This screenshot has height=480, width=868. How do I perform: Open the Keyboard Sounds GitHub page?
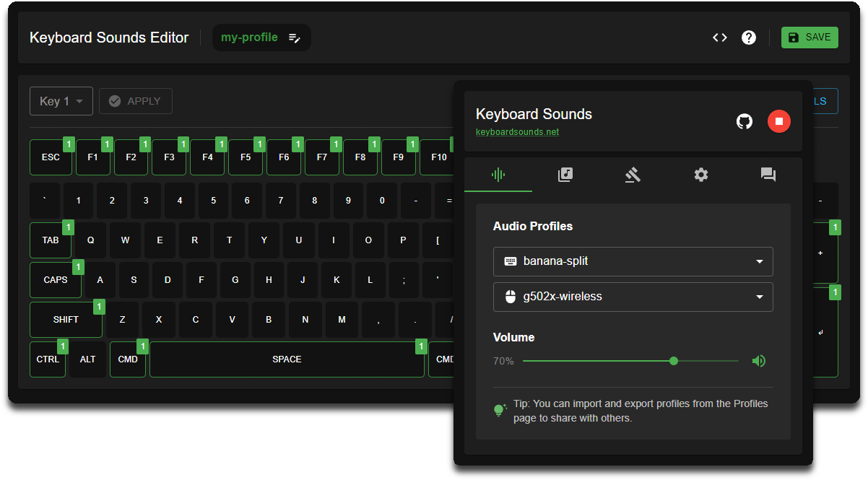click(x=745, y=121)
